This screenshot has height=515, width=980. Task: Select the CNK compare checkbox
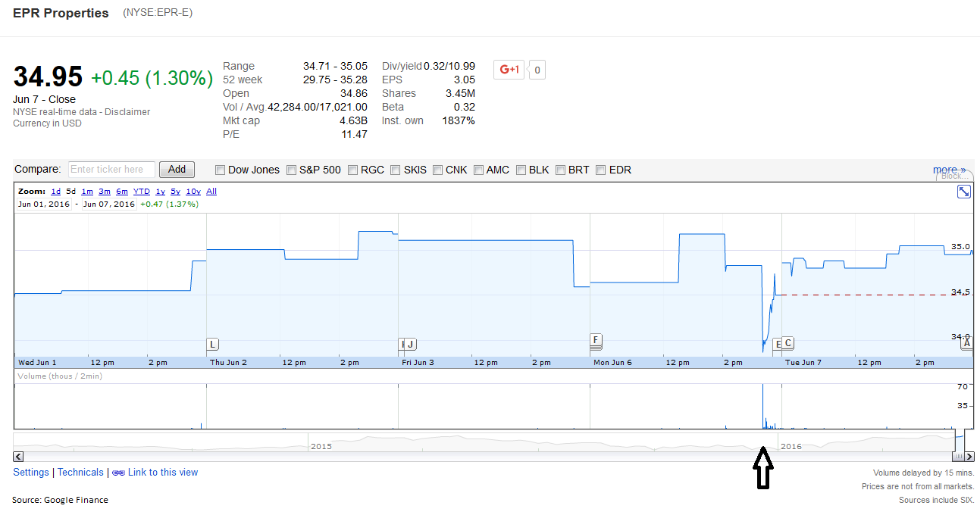[x=438, y=170]
